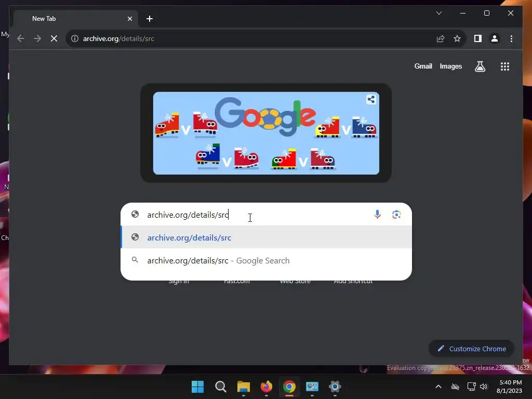Open File Explorer from taskbar

point(243,387)
